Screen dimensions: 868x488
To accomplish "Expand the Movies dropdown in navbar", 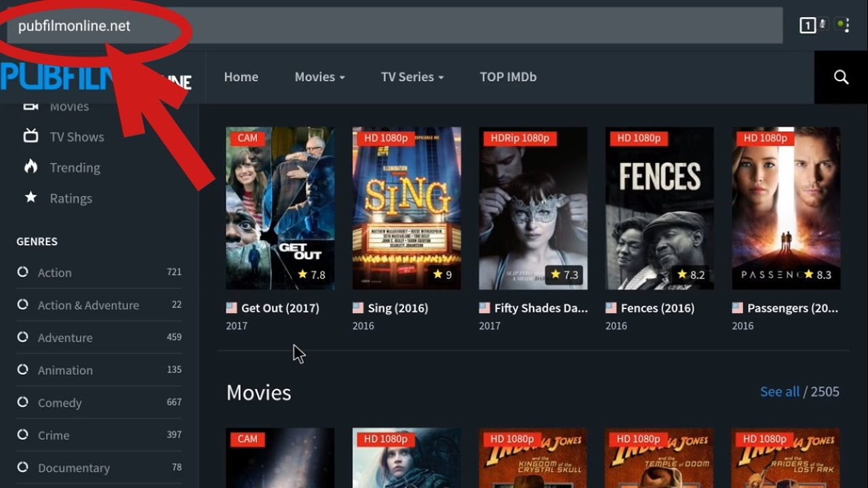I will pyautogui.click(x=319, y=77).
